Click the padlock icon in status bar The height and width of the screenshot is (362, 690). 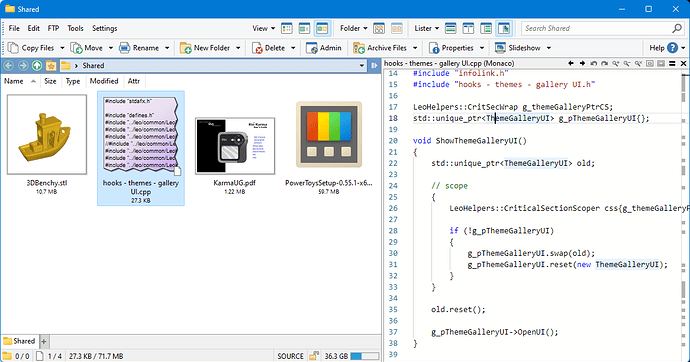(314, 355)
